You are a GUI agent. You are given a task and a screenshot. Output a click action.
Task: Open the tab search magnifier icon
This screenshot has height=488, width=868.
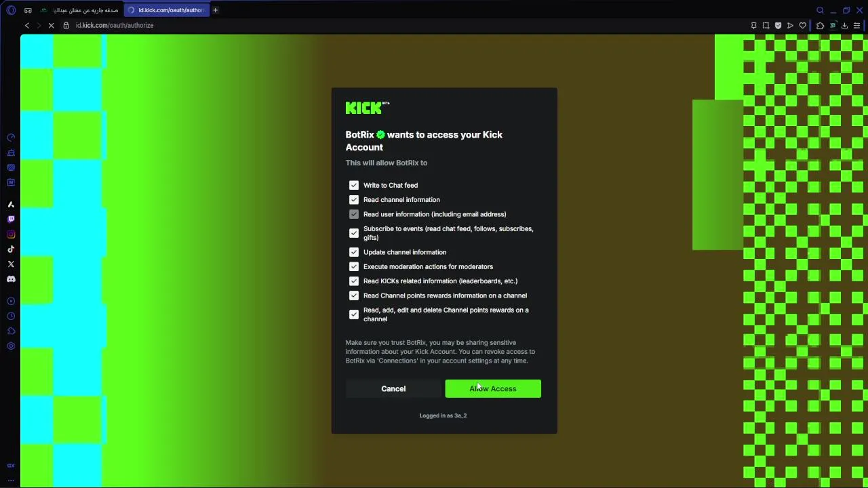click(820, 10)
